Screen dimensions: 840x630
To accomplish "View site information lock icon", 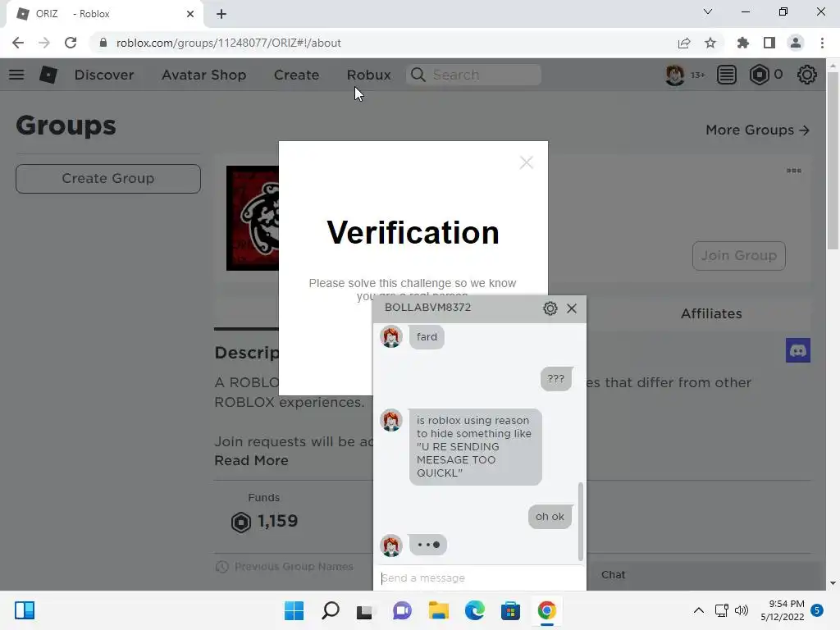I will coord(103,43).
